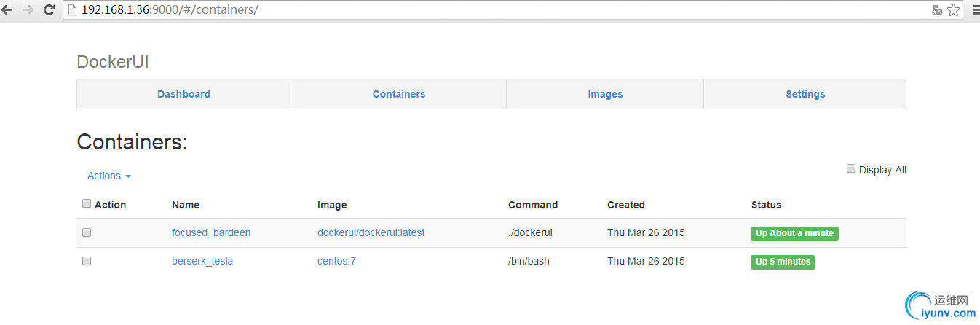This screenshot has height=325, width=980.
Task: Click the DockerUI brand title
Action: point(113,62)
